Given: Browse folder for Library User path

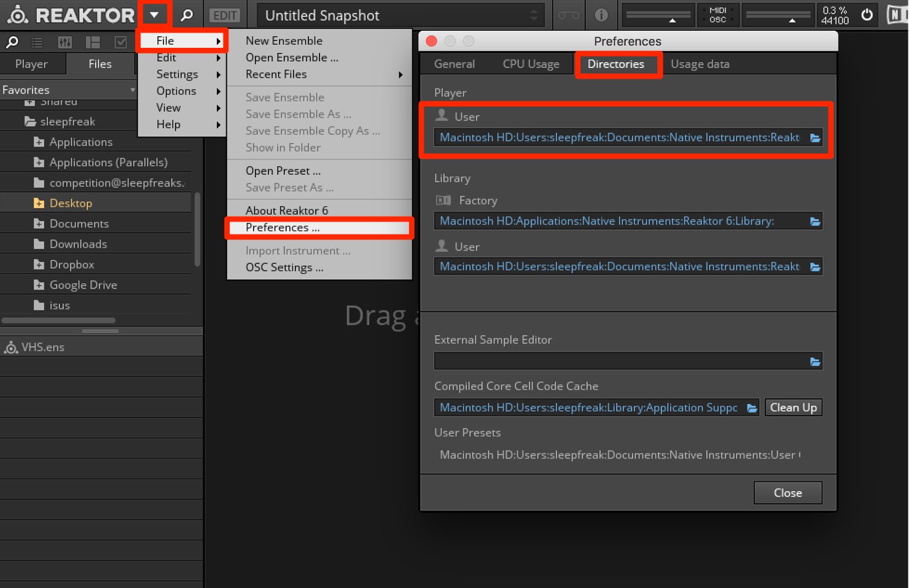Looking at the screenshot, I should point(815,266).
